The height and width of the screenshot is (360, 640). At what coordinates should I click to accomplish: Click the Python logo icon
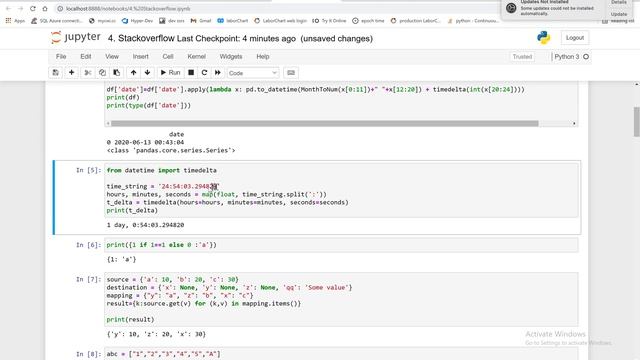pos(543,38)
